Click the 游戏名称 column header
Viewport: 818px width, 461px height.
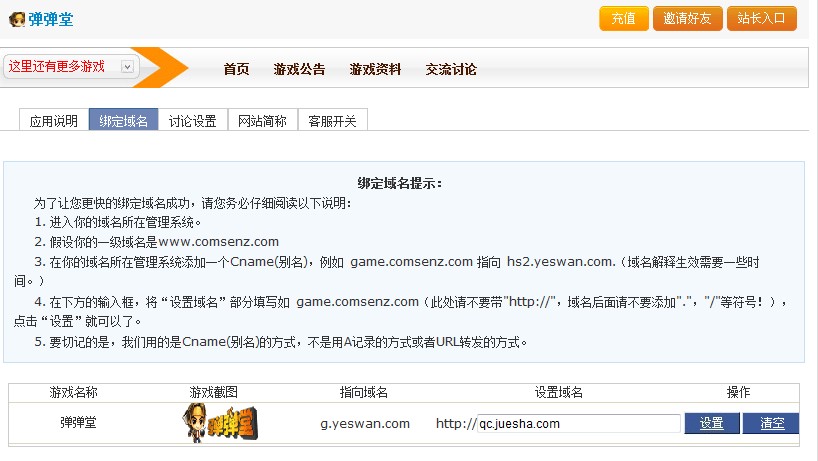coord(74,392)
